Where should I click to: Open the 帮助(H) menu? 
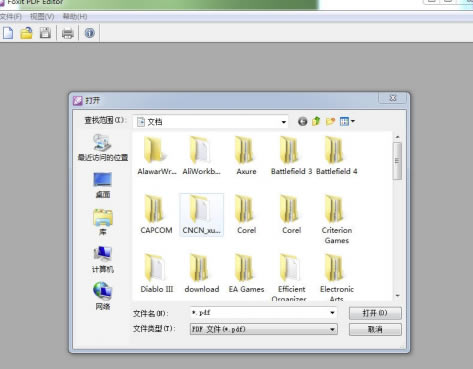[x=75, y=17]
